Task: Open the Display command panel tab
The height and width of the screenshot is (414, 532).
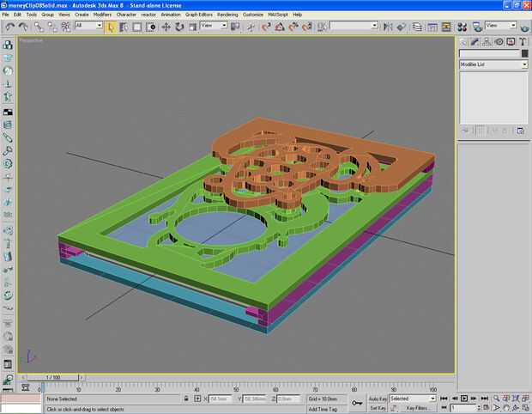Action: [x=510, y=41]
